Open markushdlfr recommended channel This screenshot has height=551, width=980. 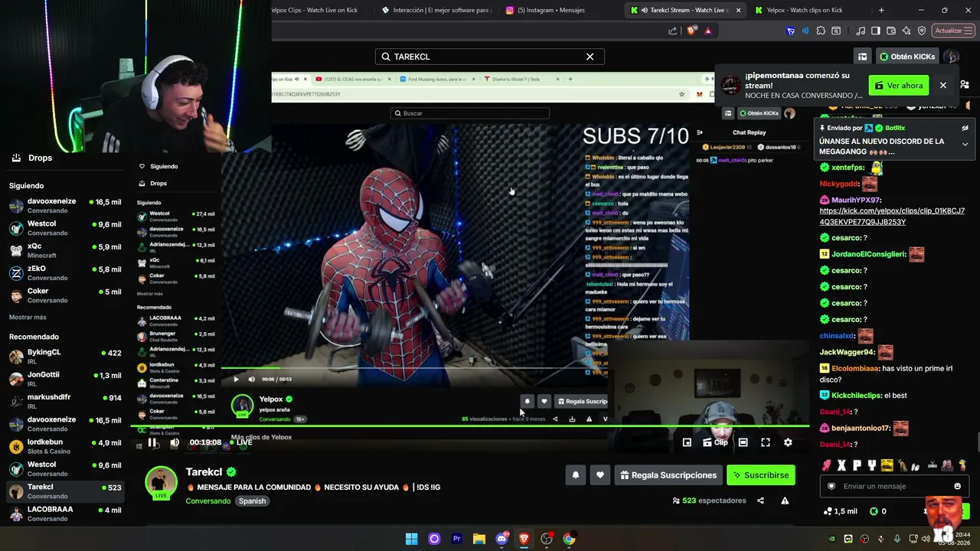[x=65, y=401]
